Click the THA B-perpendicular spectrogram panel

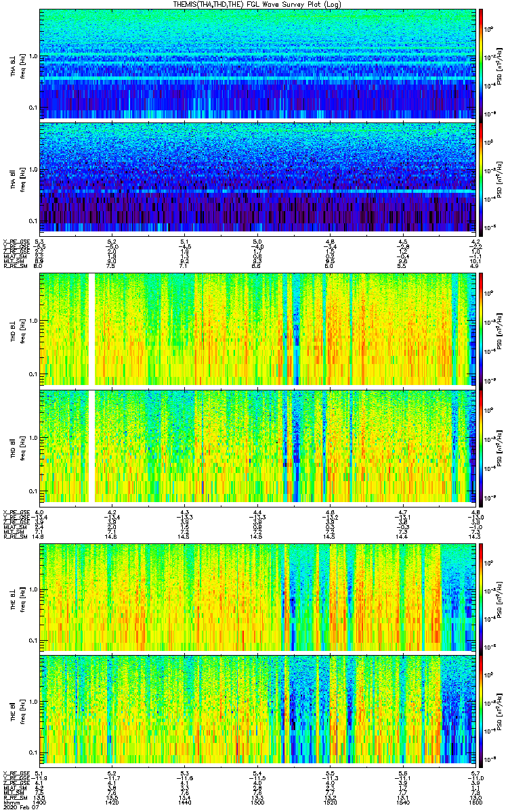[x=258, y=63]
